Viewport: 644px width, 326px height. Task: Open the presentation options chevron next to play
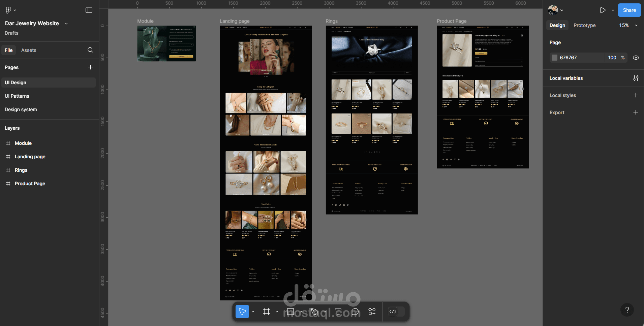click(x=613, y=10)
